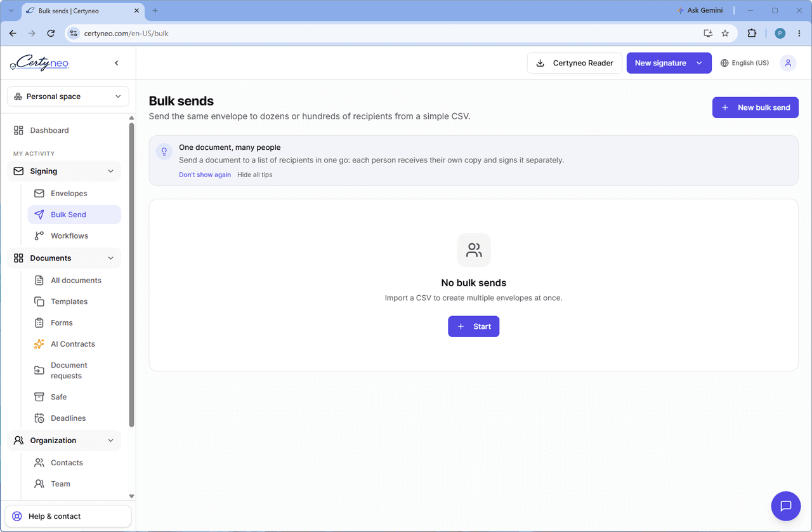Open Forms in the sidebar
Image resolution: width=812 pixels, height=532 pixels.
pos(74,323)
